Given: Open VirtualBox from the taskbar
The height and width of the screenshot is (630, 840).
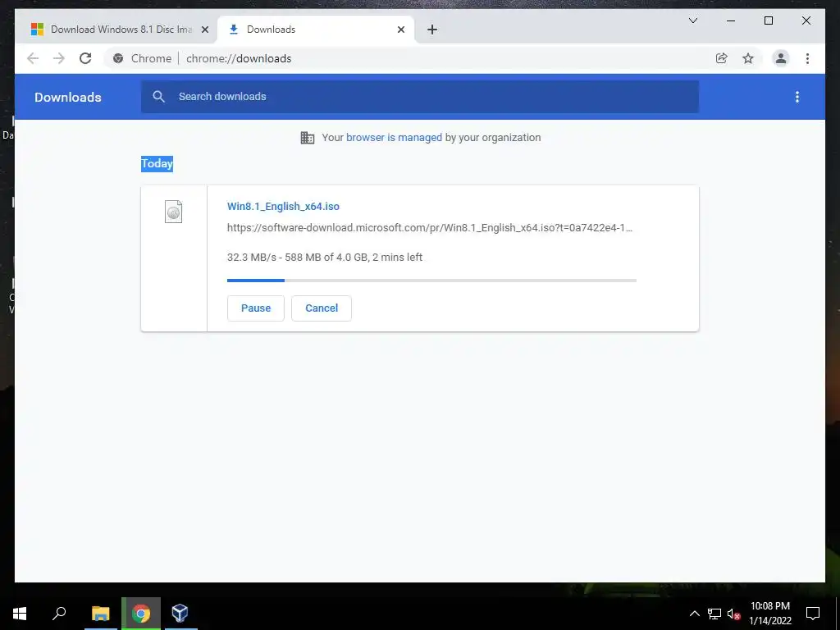Looking at the screenshot, I should [x=180, y=614].
